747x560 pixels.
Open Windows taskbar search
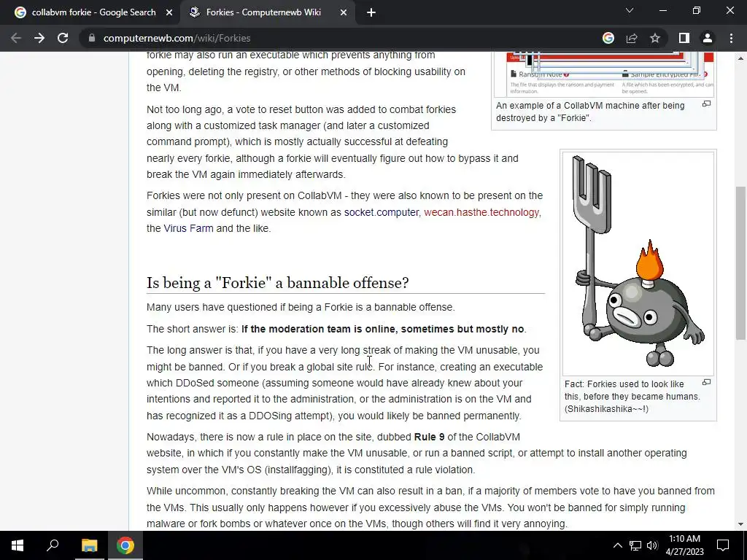coord(53,545)
